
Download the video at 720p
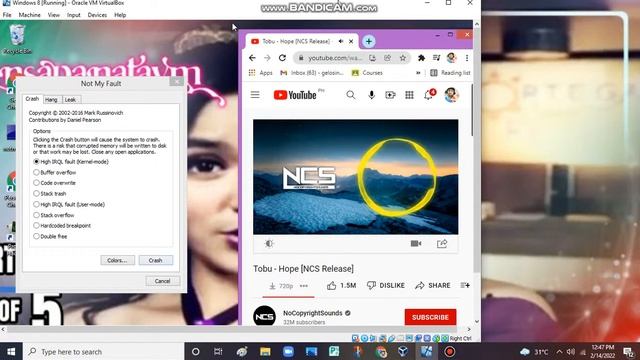click(x=281, y=286)
